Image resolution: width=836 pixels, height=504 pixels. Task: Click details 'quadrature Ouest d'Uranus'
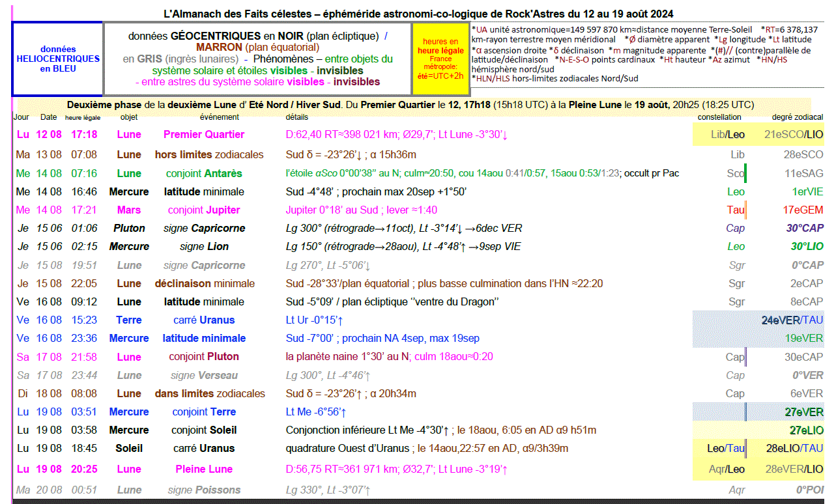347,448
